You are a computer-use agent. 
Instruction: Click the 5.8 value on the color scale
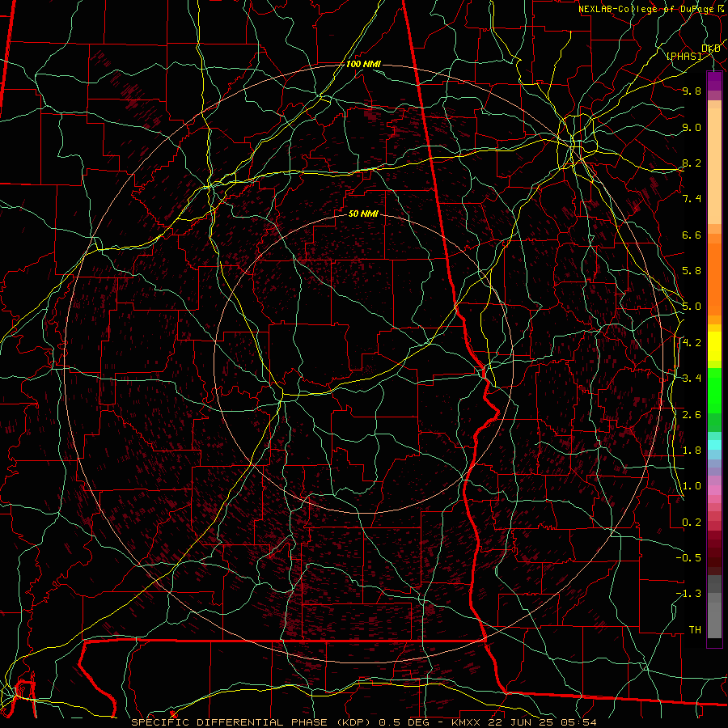click(692, 271)
